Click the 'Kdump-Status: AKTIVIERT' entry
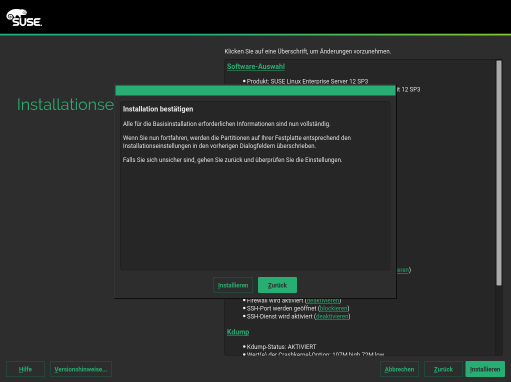This screenshot has height=382, width=511. (x=281, y=347)
